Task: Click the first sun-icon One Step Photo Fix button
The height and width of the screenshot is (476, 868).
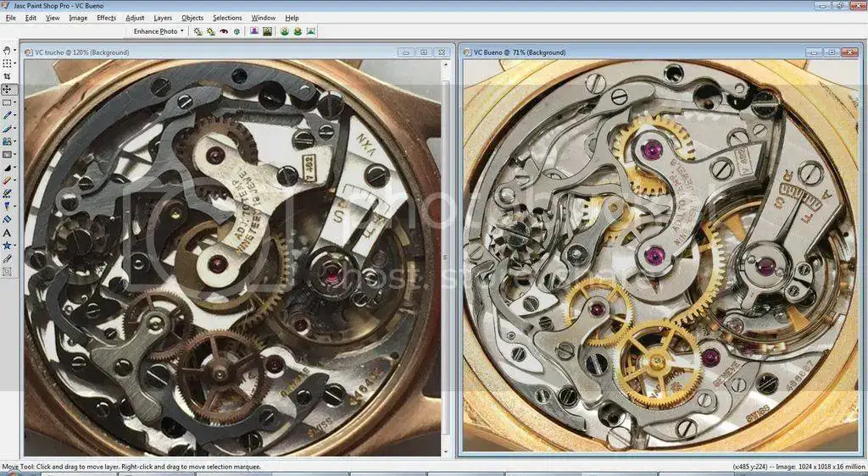Action: click(198, 31)
